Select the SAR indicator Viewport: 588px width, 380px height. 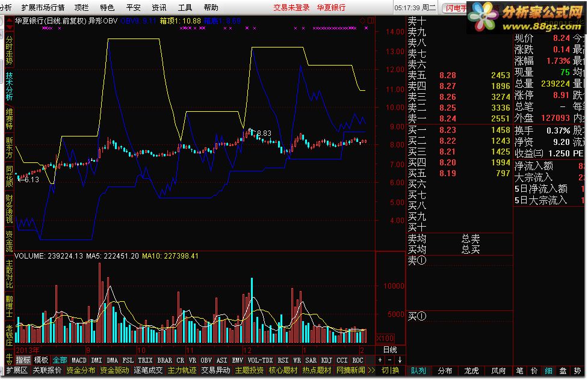click(311, 360)
